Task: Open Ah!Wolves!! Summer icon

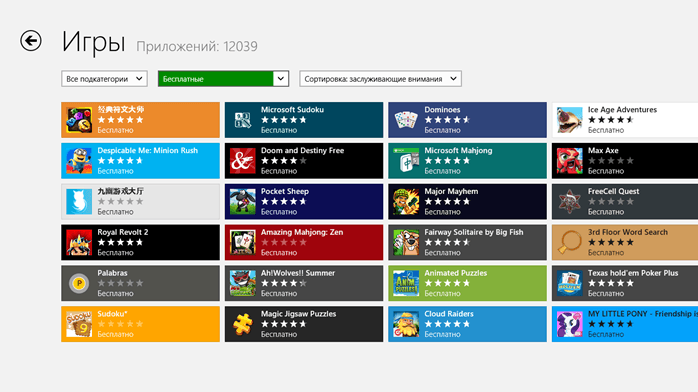Action: pyautogui.click(x=243, y=283)
